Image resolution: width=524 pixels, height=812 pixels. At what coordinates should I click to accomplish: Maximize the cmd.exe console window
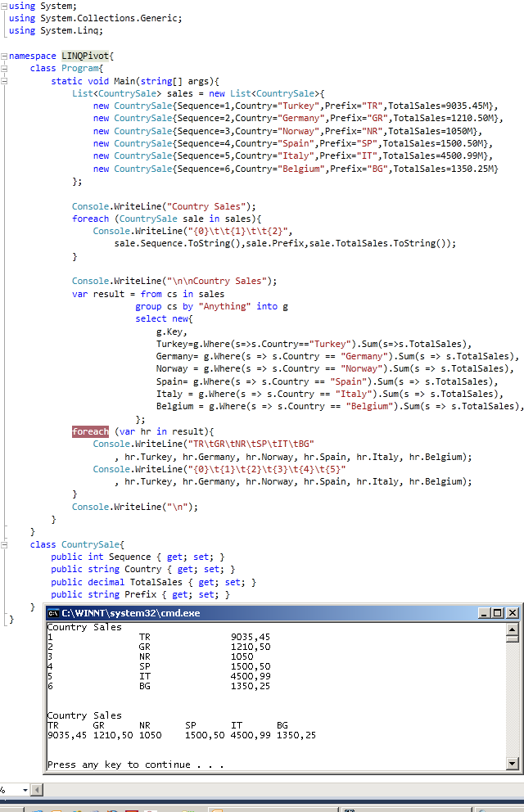pos(498,613)
